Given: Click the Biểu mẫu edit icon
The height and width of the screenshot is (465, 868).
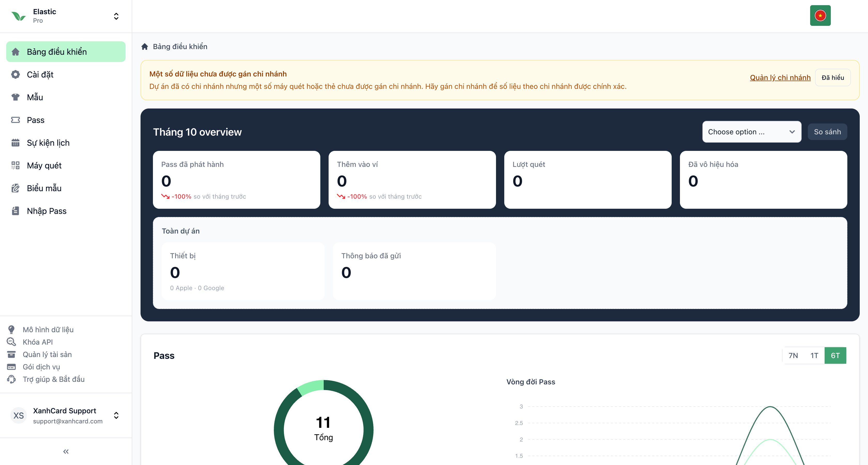Looking at the screenshot, I should coord(16,188).
